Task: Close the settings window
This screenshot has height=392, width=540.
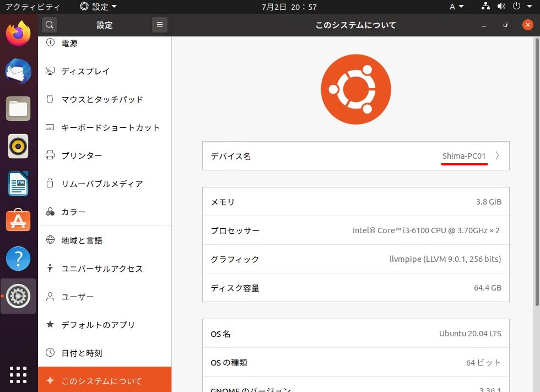Action: pyautogui.click(x=528, y=25)
